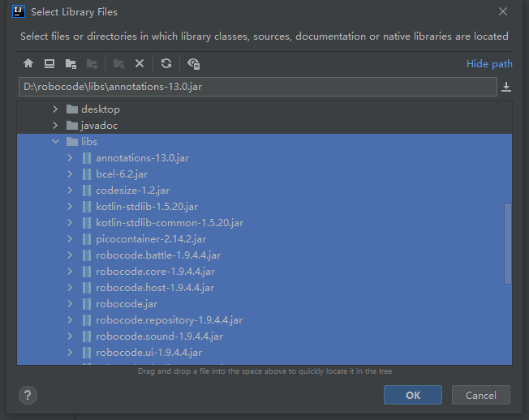Expand robocode.jar contents
The height and width of the screenshot is (420, 529).
tap(70, 304)
